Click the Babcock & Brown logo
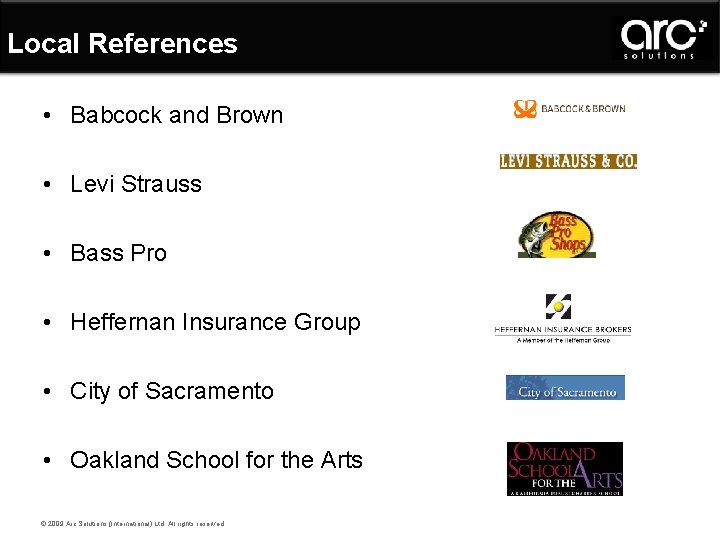720x540 pixels. tap(569, 109)
